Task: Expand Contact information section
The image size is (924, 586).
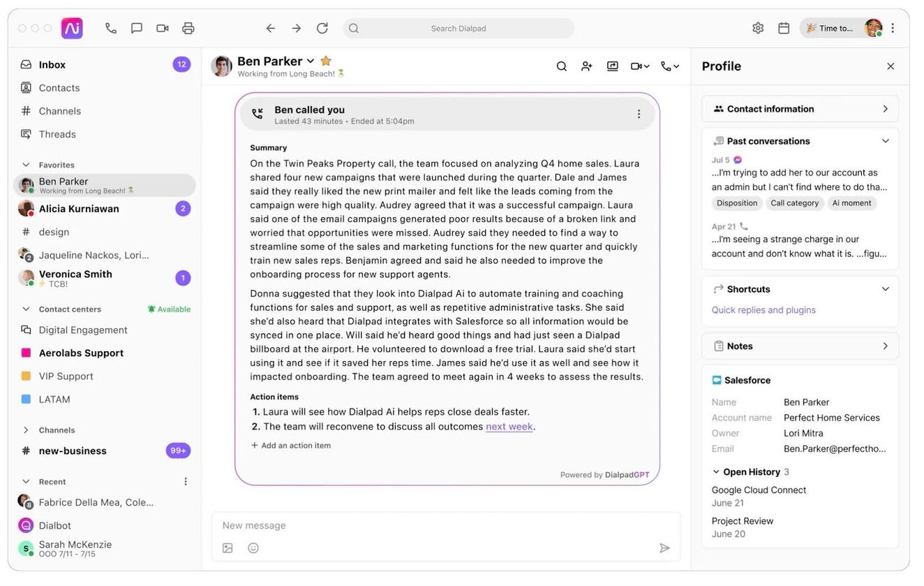Action: (x=800, y=109)
